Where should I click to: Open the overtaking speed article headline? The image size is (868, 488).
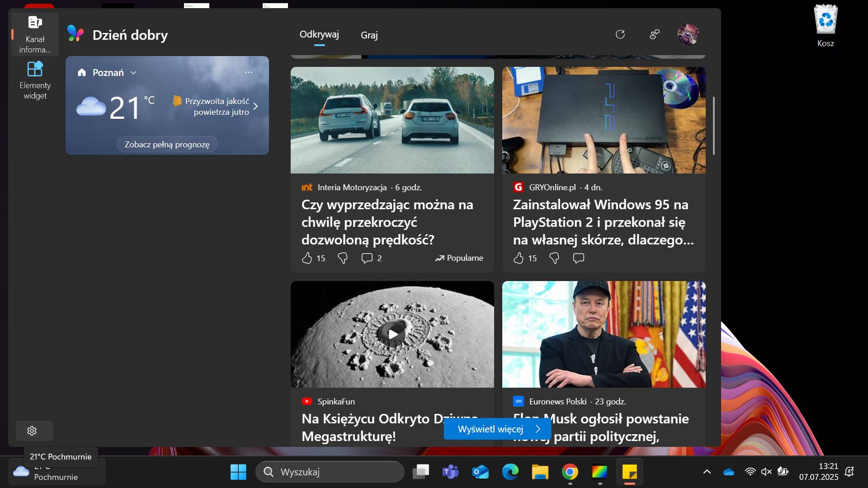click(387, 222)
